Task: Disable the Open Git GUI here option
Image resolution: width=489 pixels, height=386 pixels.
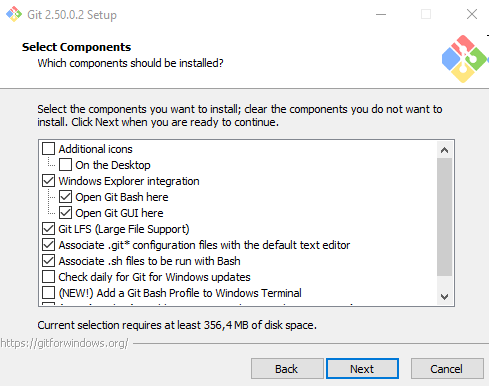Action: click(x=65, y=213)
